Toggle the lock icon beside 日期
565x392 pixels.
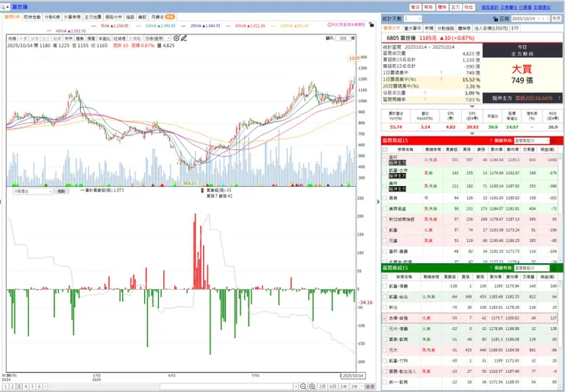point(496,19)
